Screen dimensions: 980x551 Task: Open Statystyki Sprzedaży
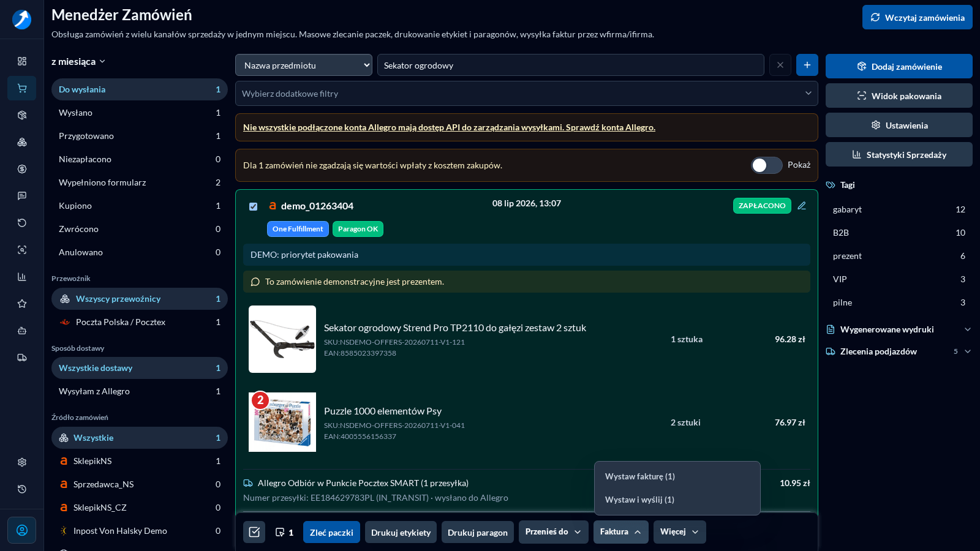coord(899,154)
